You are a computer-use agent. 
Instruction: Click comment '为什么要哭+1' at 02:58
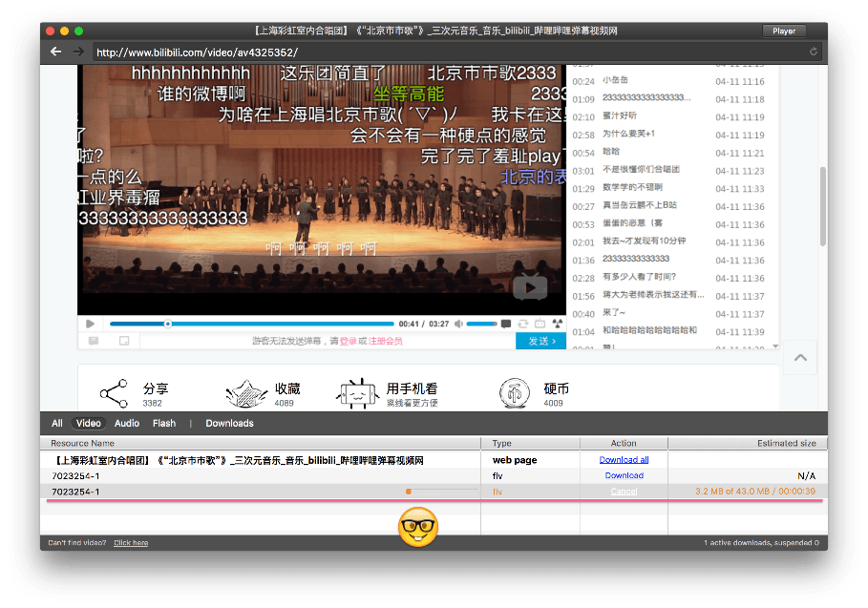pos(628,134)
